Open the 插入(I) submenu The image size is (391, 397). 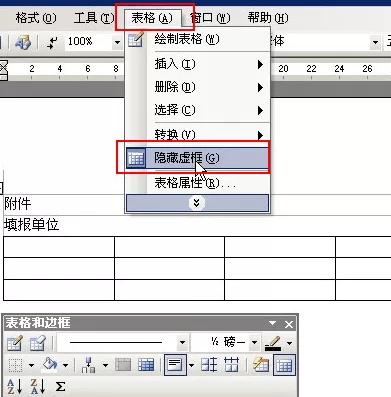[197, 64]
